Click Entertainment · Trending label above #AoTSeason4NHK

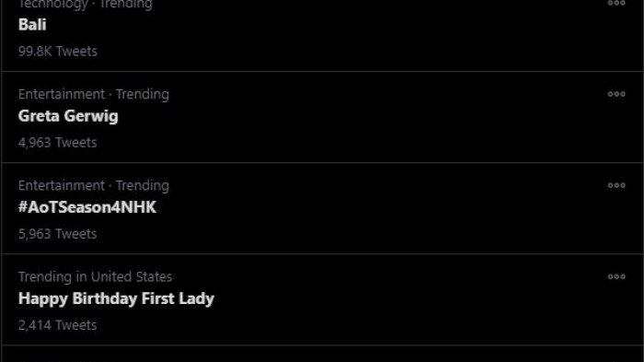point(94,185)
